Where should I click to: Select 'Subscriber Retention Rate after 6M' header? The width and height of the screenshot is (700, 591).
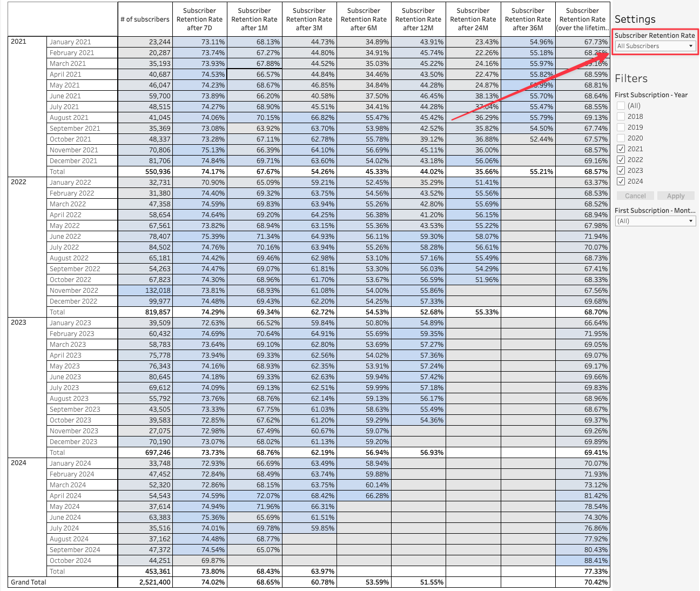pos(364,19)
